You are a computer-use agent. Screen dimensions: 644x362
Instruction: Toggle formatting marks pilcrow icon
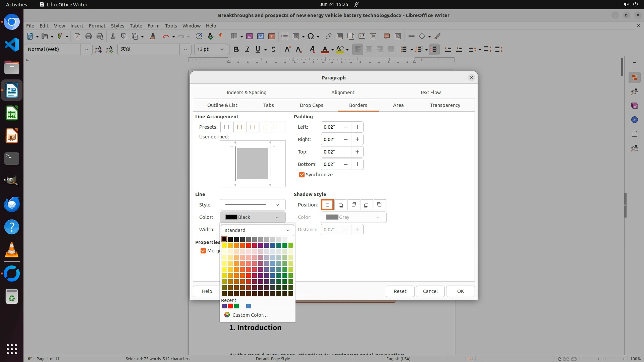(x=221, y=36)
